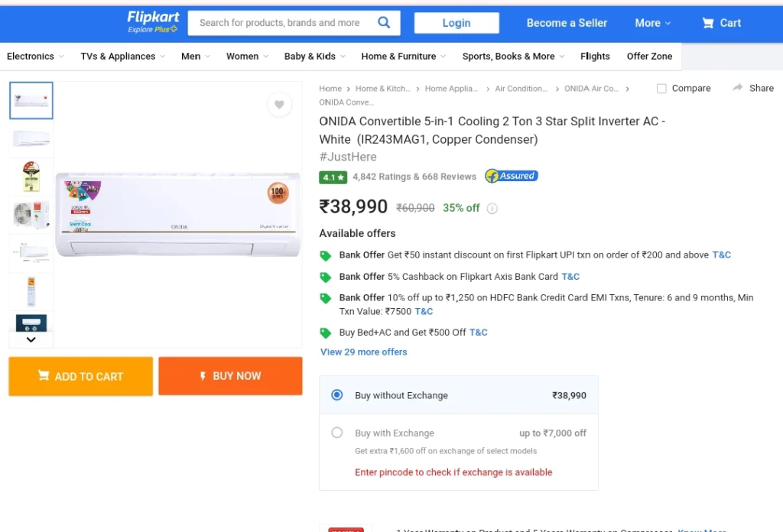Click the up to ₹7,000 off text

pyautogui.click(x=552, y=433)
